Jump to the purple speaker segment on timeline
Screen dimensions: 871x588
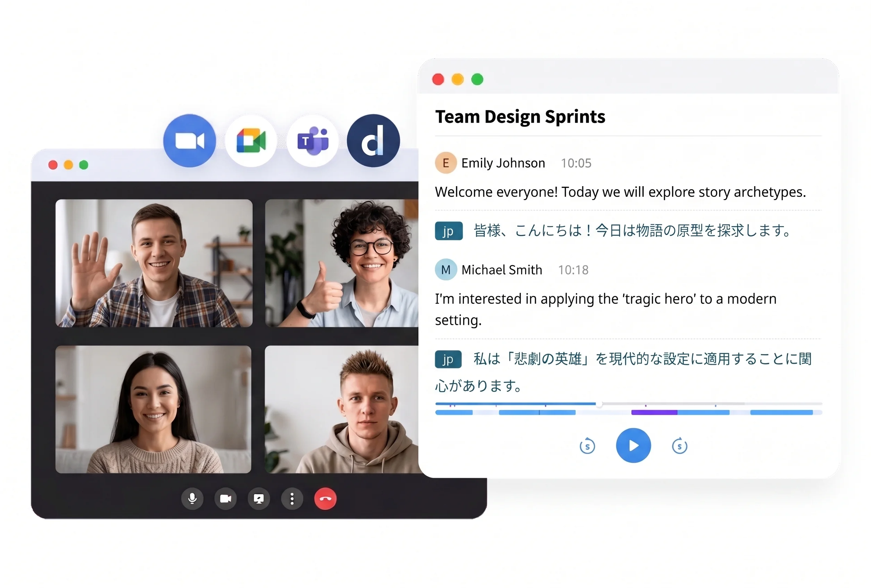654,413
